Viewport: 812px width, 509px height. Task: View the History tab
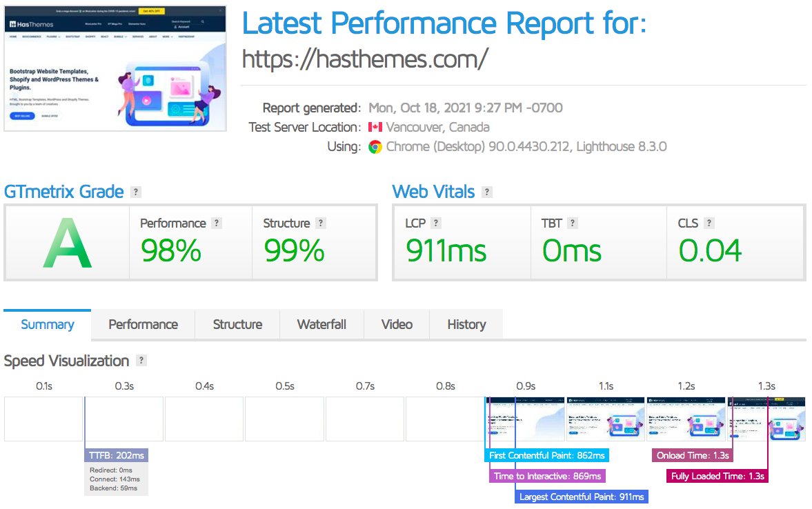pos(466,325)
